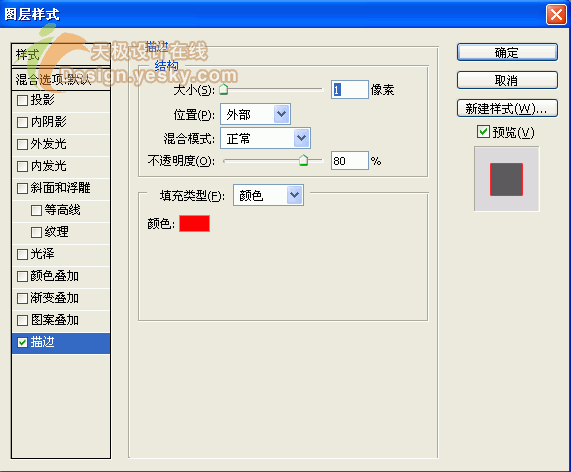The width and height of the screenshot is (571, 472).
Task: Click the 取消 cancel button
Action: click(507, 80)
